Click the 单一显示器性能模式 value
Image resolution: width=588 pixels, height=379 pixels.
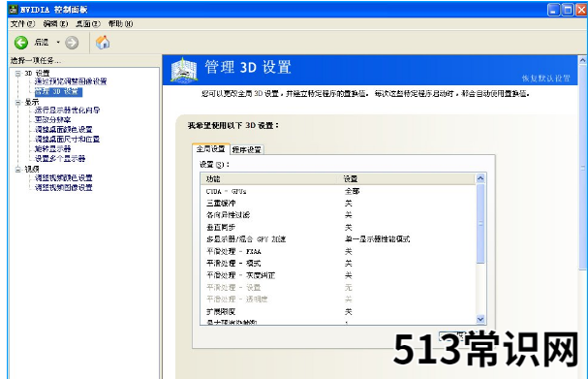point(377,239)
